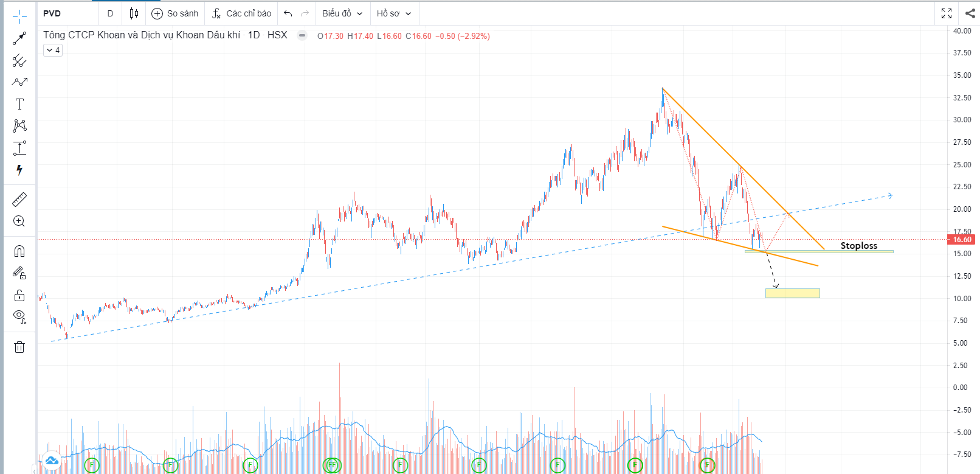
Task: Click the grey symbol status indicator
Action: (x=302, y=35)
